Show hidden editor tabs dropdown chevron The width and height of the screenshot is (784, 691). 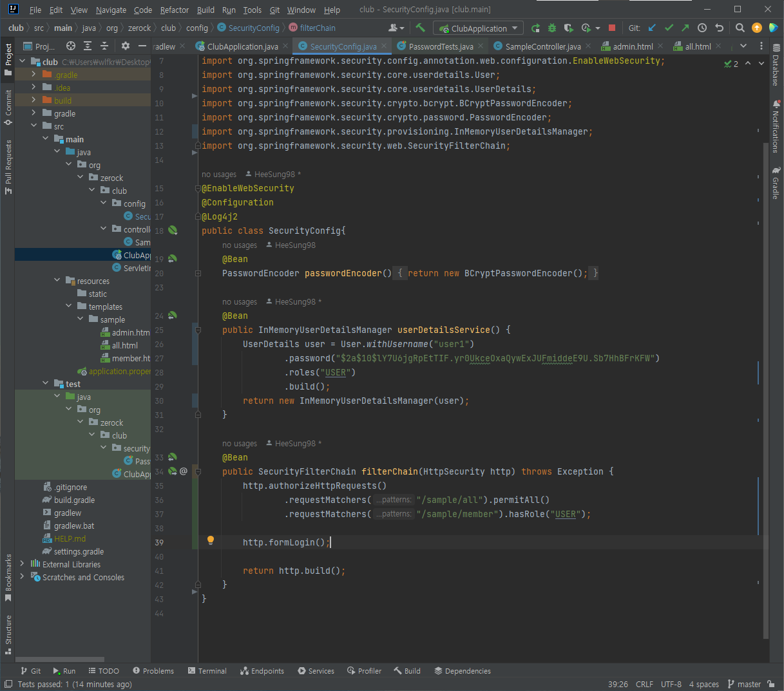[x=743, y=46]
